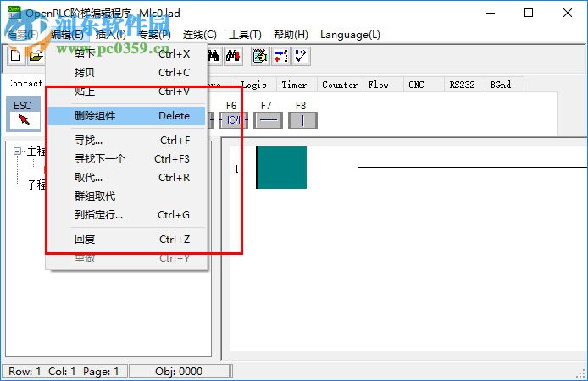Screen dimensions: 588x381
Task: Switch to the Logic tab
Action: [x=256, y=85]
